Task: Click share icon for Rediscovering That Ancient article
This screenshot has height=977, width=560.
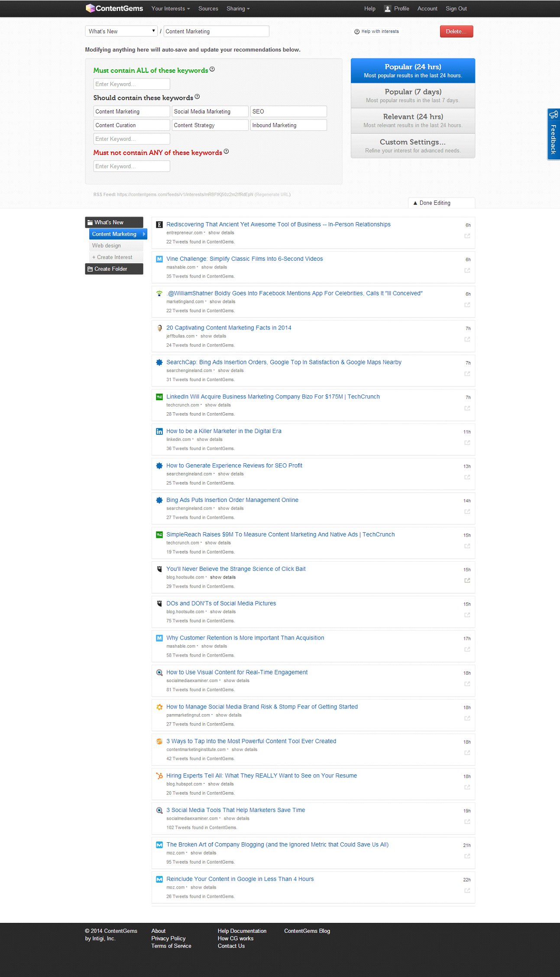Action: (467, 236)
